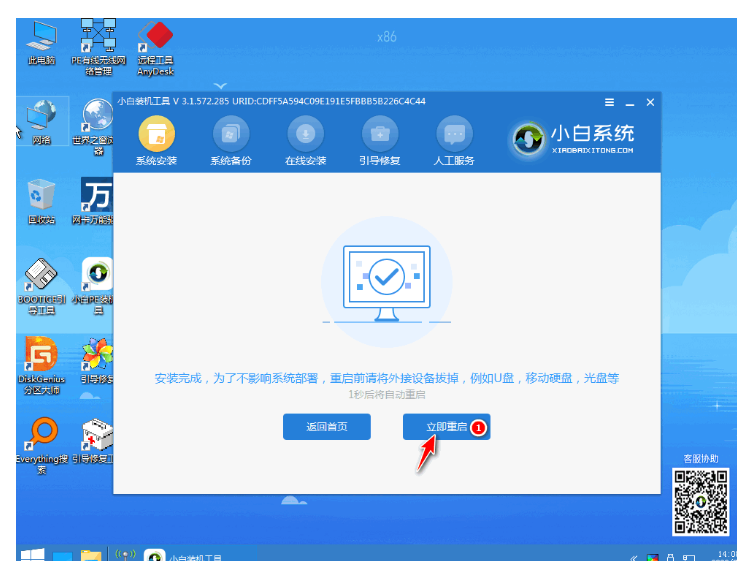Open the Windows Start button
The image size is (750, 570).
coord(33,555)
